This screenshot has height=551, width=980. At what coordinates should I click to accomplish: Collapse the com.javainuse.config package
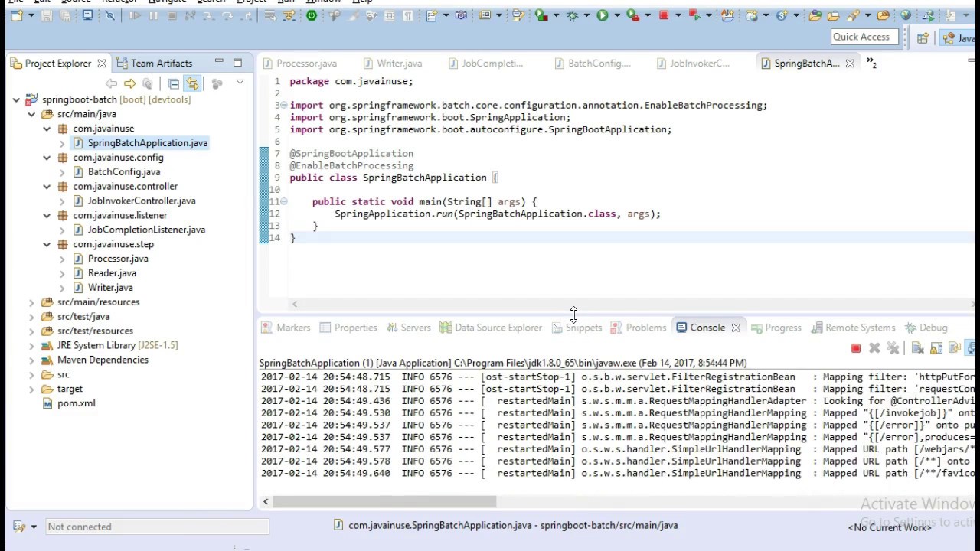(x=47, y=158)
